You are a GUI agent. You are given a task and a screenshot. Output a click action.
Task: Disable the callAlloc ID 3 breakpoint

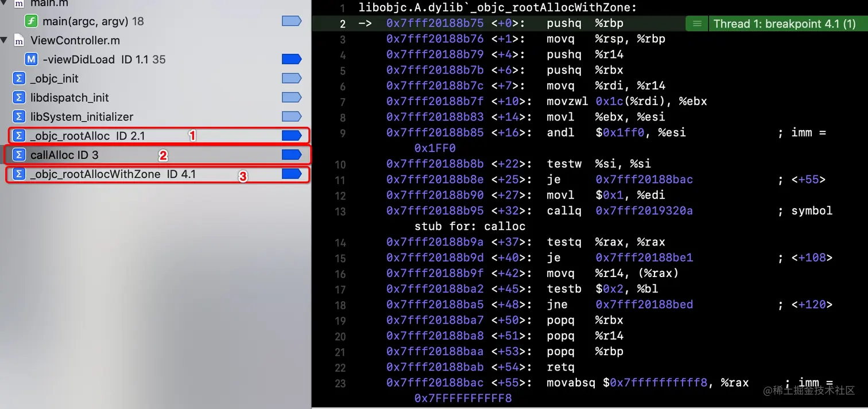[292, 155]
